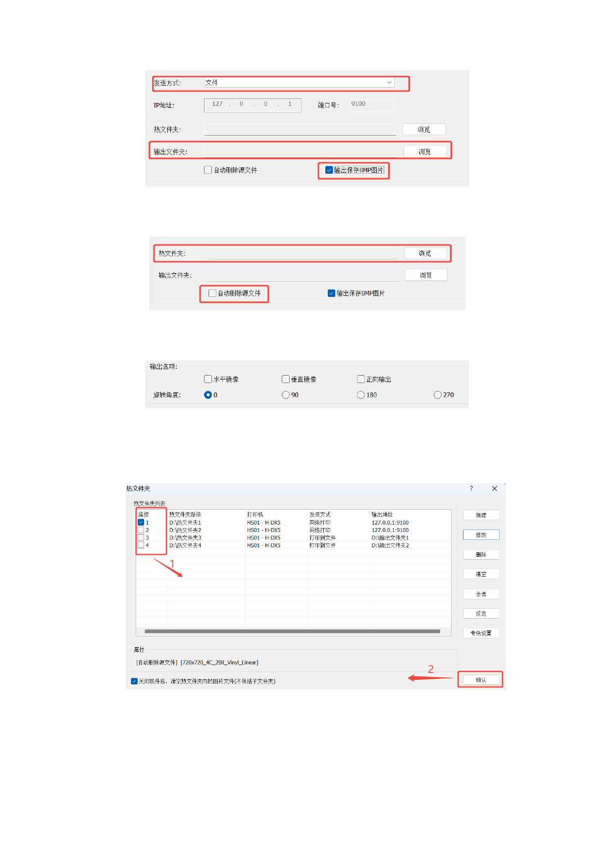614x868 pixels.
Task: Confirm with the 确认 button
Action: tap(481, 680)
